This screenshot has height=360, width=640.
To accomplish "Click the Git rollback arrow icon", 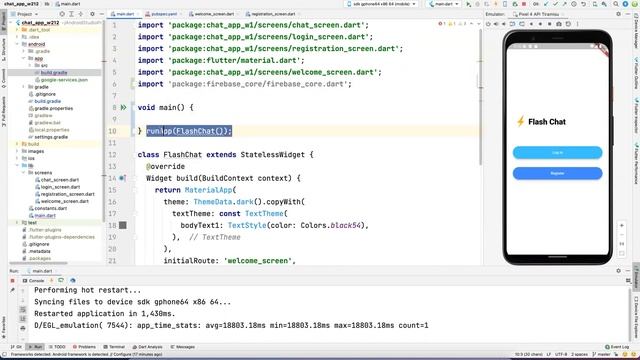I will pos(584,4).
